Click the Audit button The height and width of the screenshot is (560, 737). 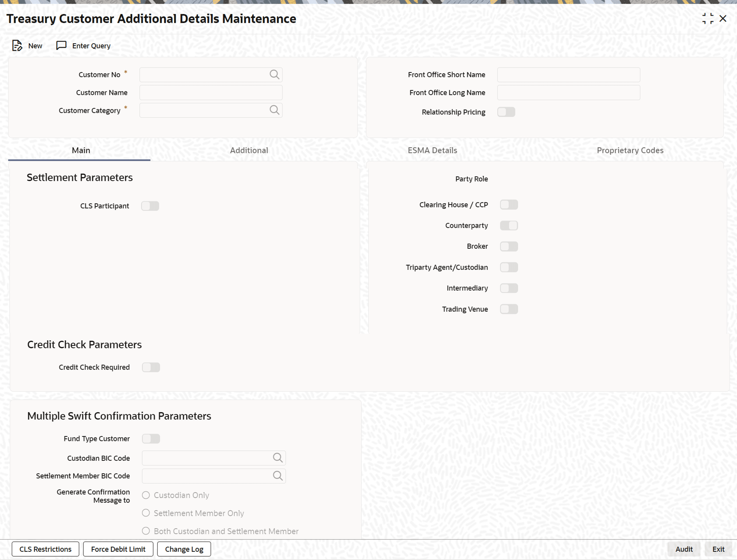click(x=684, y=549)
